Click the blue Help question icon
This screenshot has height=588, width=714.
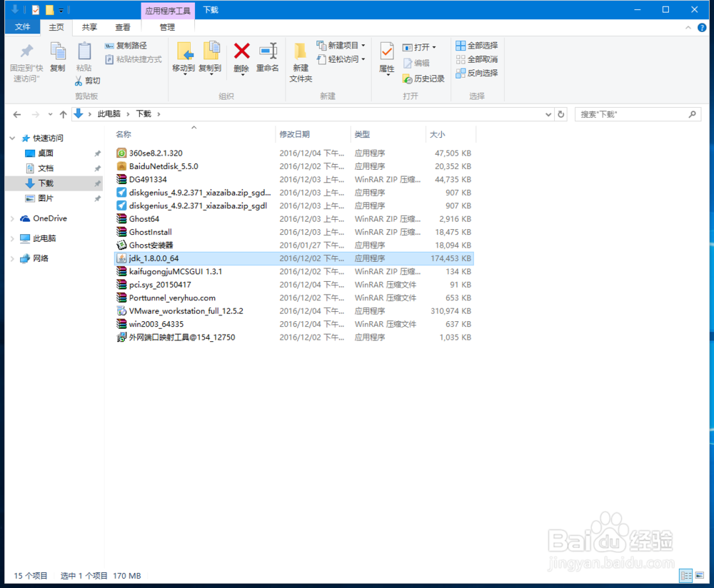click(702, 28)
